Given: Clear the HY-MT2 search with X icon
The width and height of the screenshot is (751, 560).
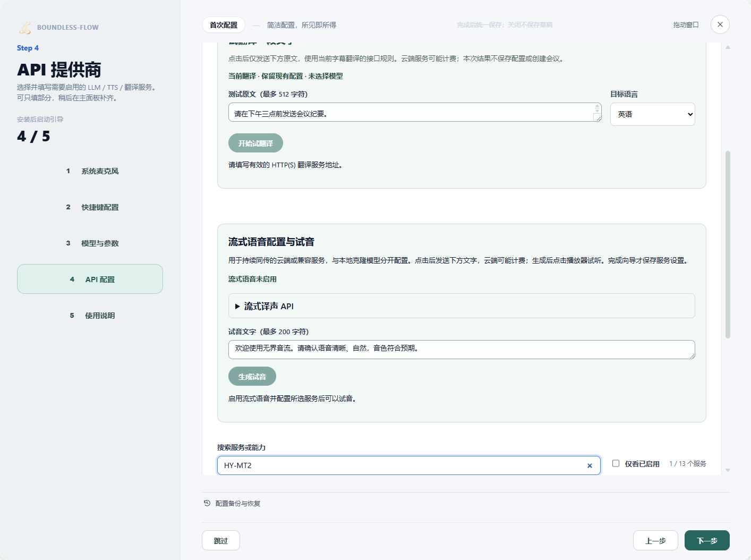Looking at the screenshot, I should pos(590,465).
